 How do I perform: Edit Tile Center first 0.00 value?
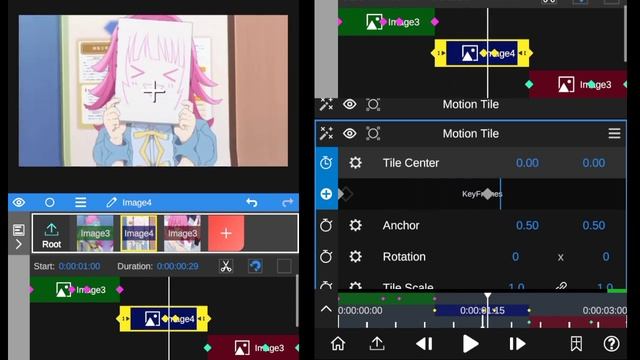coord(527,163)
